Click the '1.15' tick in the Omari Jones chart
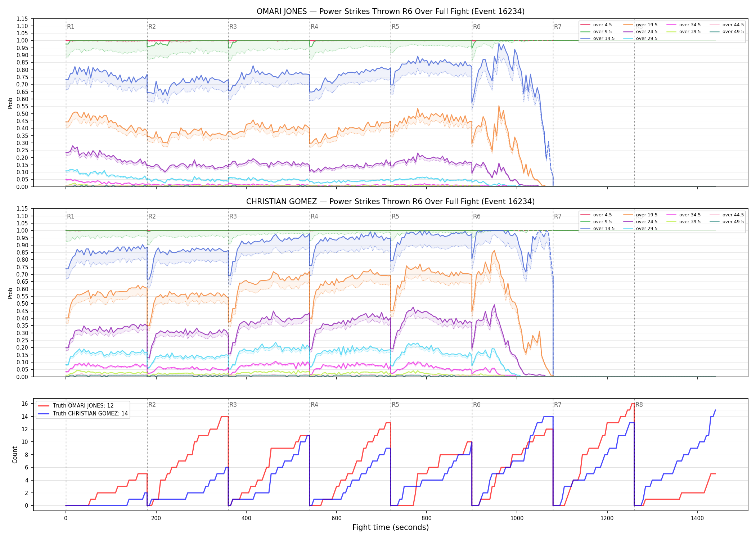 [x=22, y=19]
